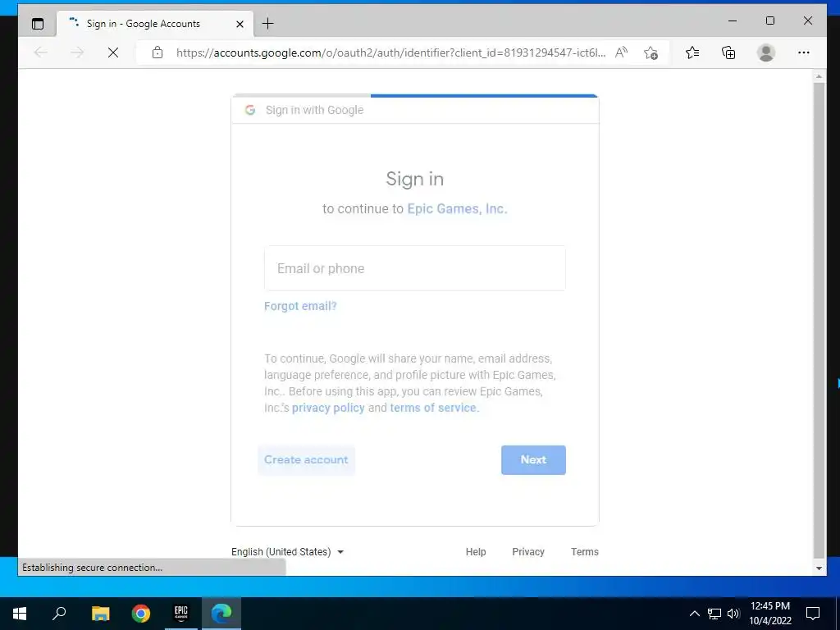The height and width of the screenshot is (630, 840).
Task: Click the Next button
Action: tap(533, 459)
